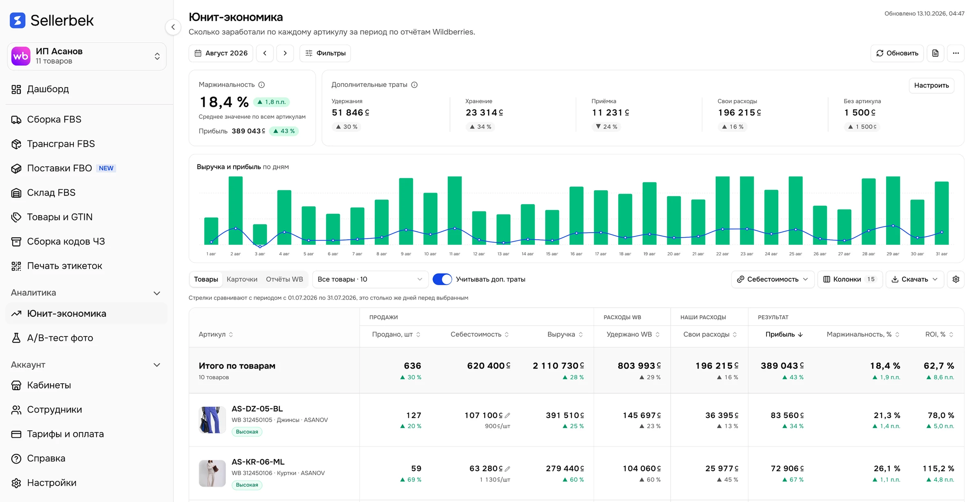
Task: Open the three-dots more options menu
Action: 956,53
